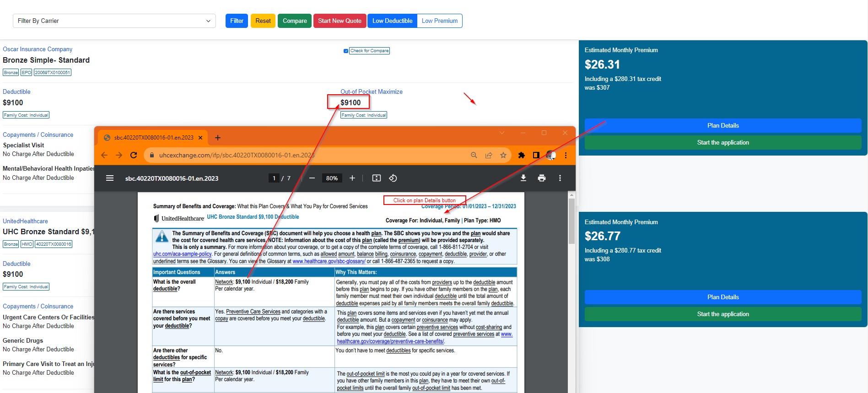Screen dimensions: 868x393
Task: Click the yellow Reset button
Action: pyautogui.click(x=263, y=21)
